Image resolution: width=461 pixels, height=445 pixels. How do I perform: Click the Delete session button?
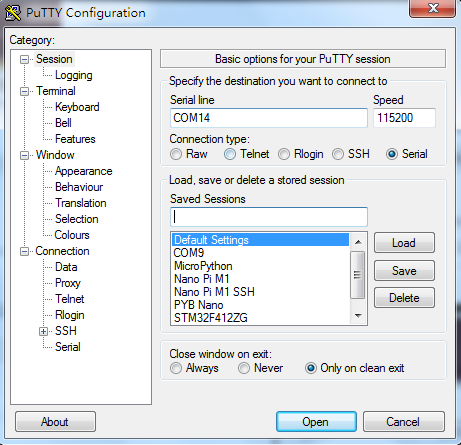point(404,298)
